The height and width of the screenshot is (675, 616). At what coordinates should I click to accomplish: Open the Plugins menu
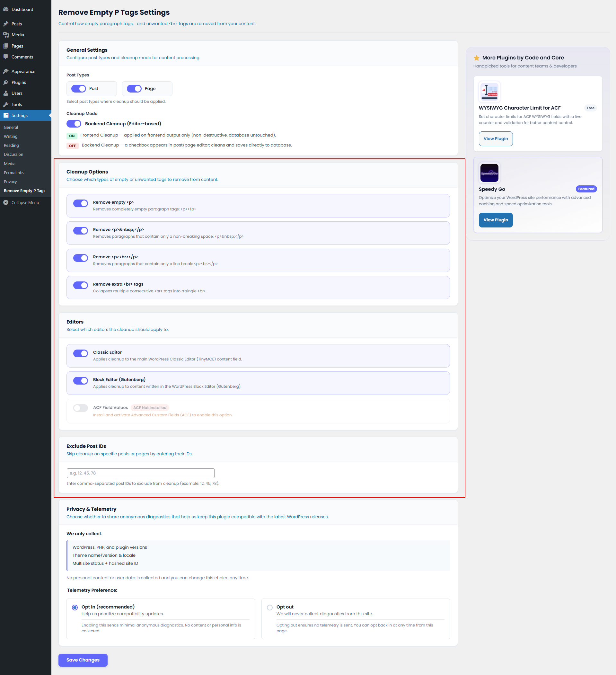(x=26, y=82)
